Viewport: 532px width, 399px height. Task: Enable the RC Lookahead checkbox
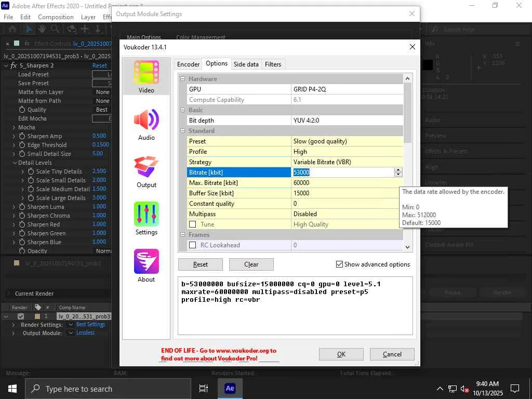click(193, 245)
